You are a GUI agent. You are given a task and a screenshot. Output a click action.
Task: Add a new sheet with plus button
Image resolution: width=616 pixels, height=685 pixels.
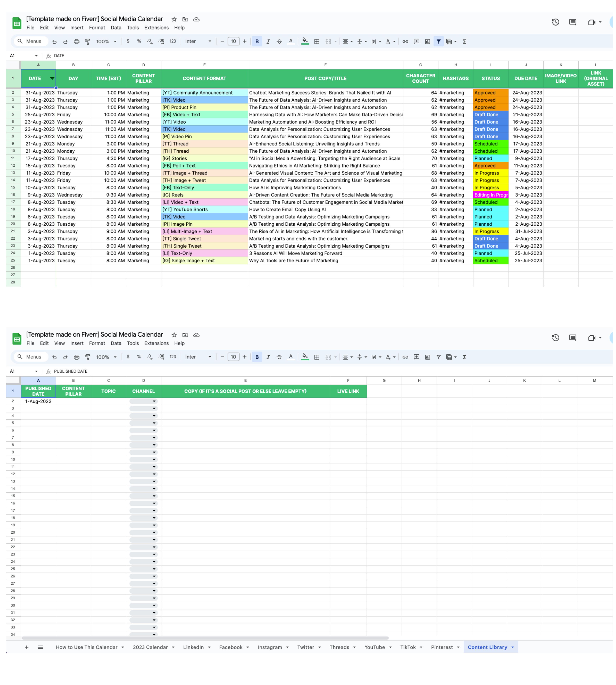pyautogui.click(x=26, y=647)
